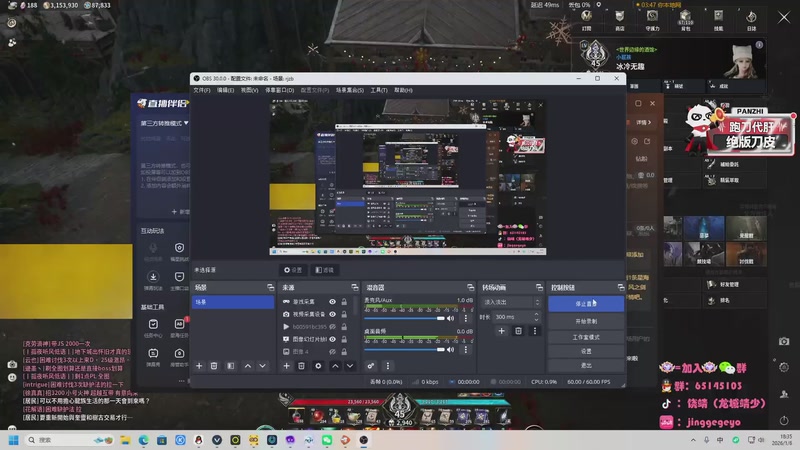Move source up in sources list
This screenshot has height=450, width=800.
335,366
